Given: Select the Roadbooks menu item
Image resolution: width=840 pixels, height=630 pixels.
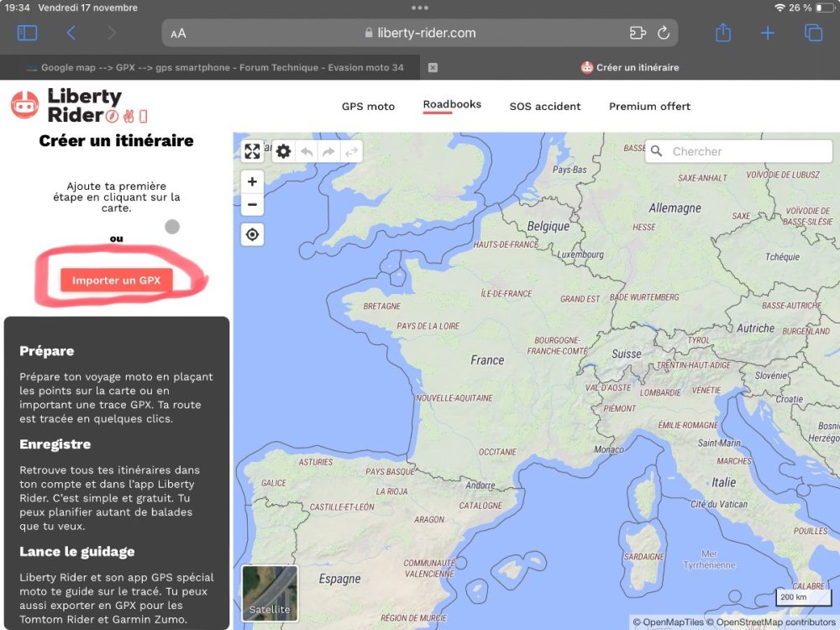Looking at the screenshot, I should 452,105.
